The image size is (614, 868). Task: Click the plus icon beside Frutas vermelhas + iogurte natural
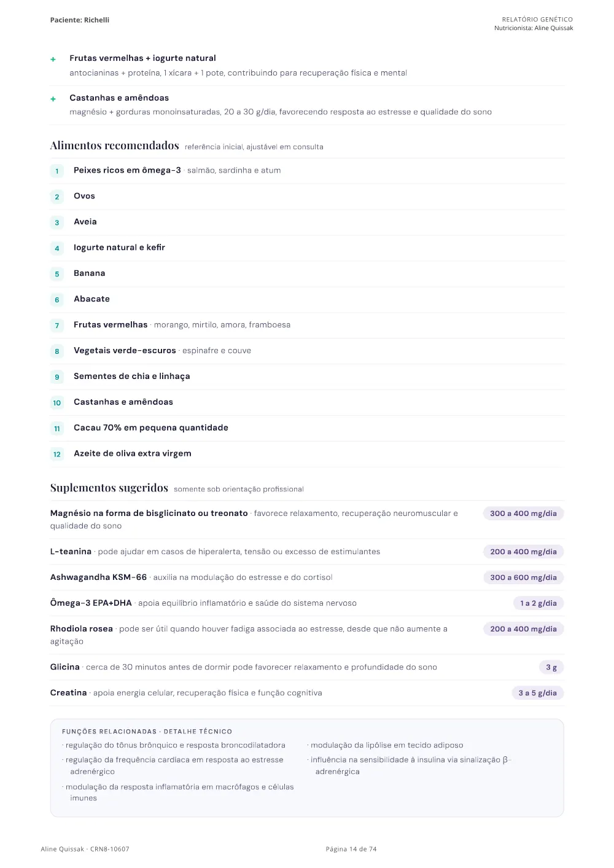[53, 60]
